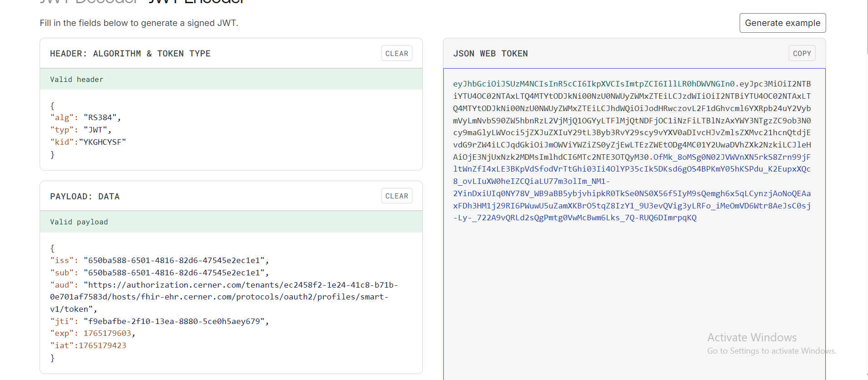Switch to the JWT Decoder tab
This screenshot has width=868, height=380.
(89, 2)
